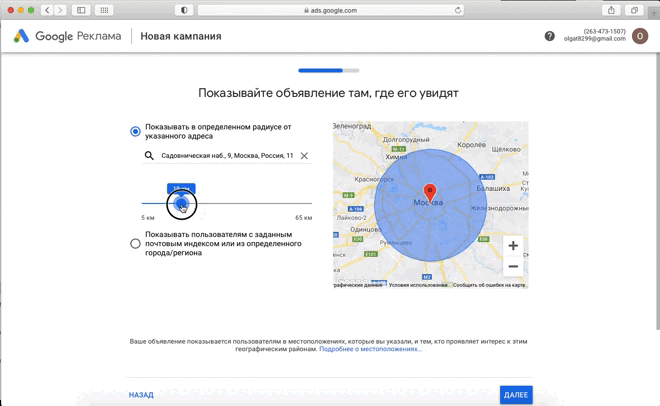
Task: Go back with Safari's back arrow
Action: click(47, 10)
